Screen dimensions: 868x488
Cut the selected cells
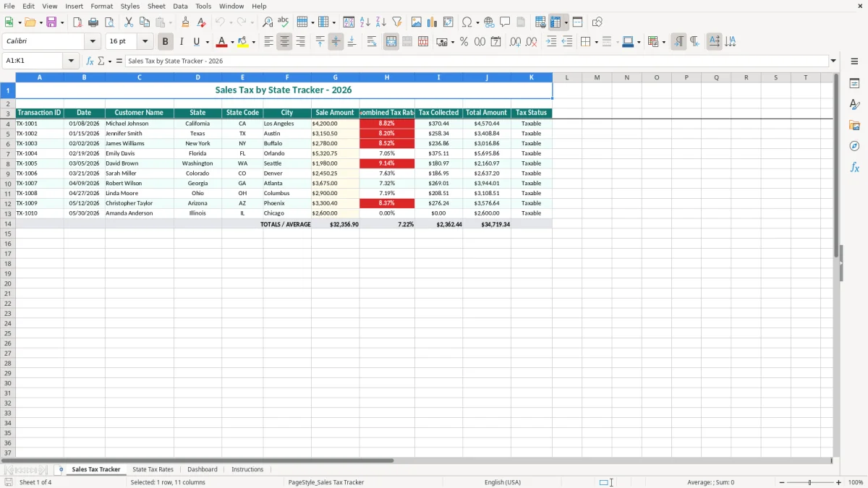pos(129,22)
